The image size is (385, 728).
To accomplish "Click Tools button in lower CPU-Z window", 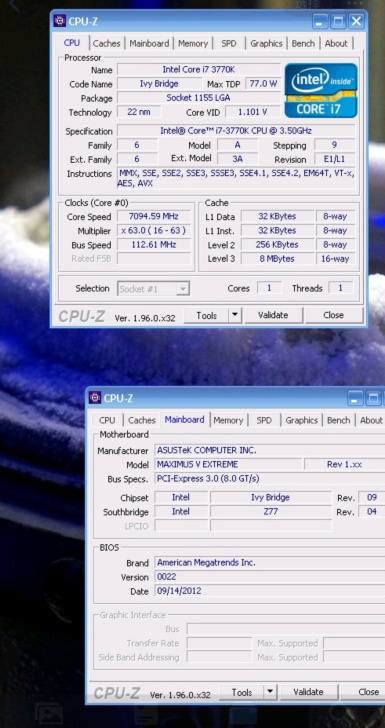I will click(241, 692).
